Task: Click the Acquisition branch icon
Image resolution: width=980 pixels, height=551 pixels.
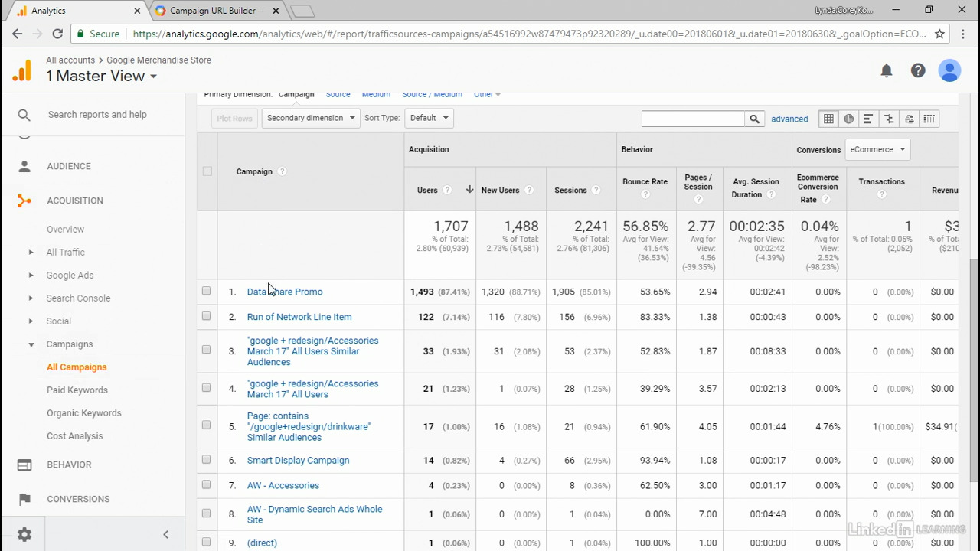Action: pyautogui.click(x=24, y=201)
